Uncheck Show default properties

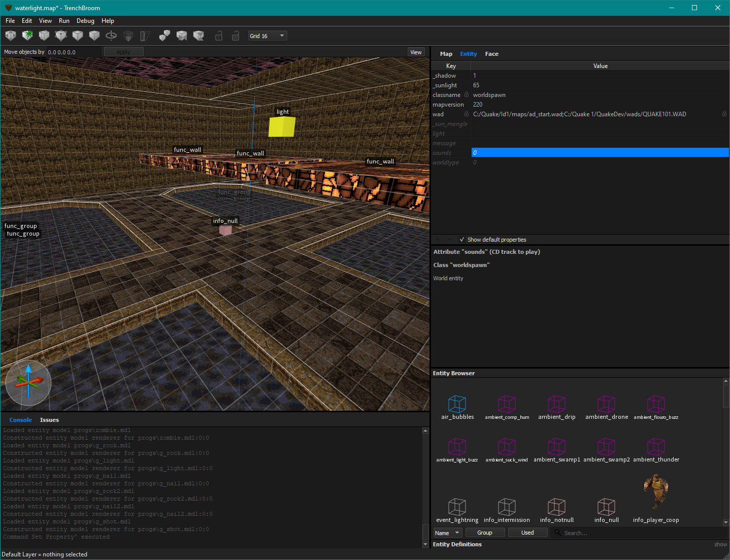pyautogui.click(x=461, y=239)
